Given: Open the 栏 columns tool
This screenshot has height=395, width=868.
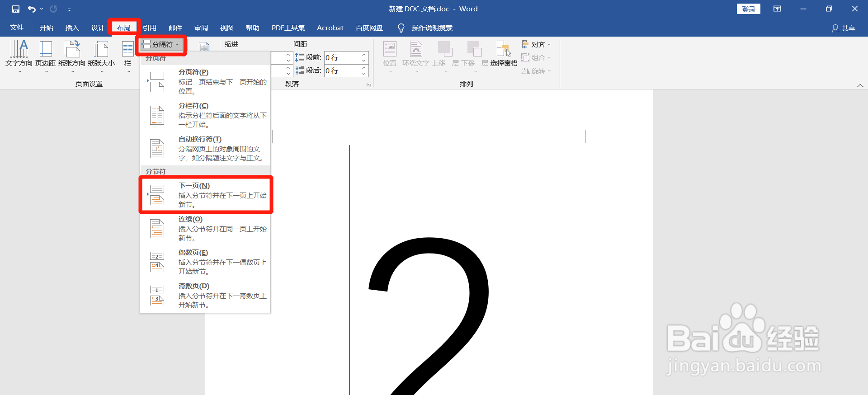Looking at the screenshot, I should coord(128,56).
